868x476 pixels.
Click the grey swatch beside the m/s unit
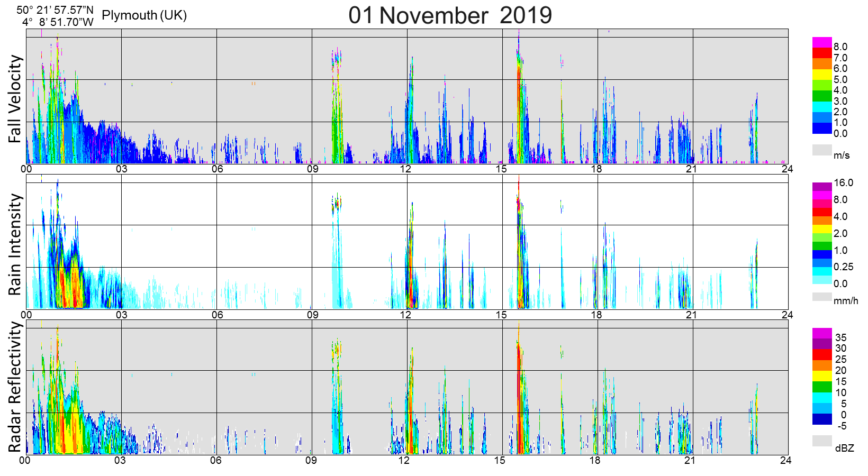[x=822, y=150]
